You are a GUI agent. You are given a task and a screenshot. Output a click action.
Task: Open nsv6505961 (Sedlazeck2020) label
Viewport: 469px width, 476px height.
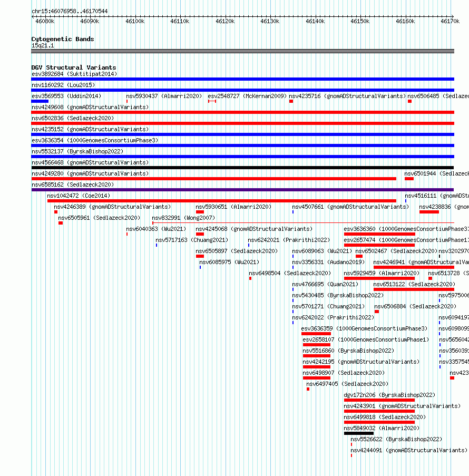point(99,218)
